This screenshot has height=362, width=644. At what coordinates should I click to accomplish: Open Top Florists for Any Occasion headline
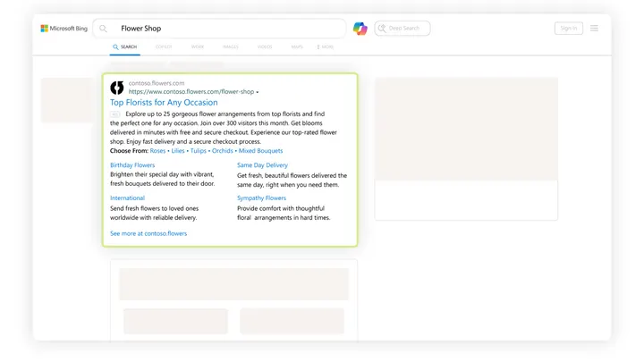[164, 102]
